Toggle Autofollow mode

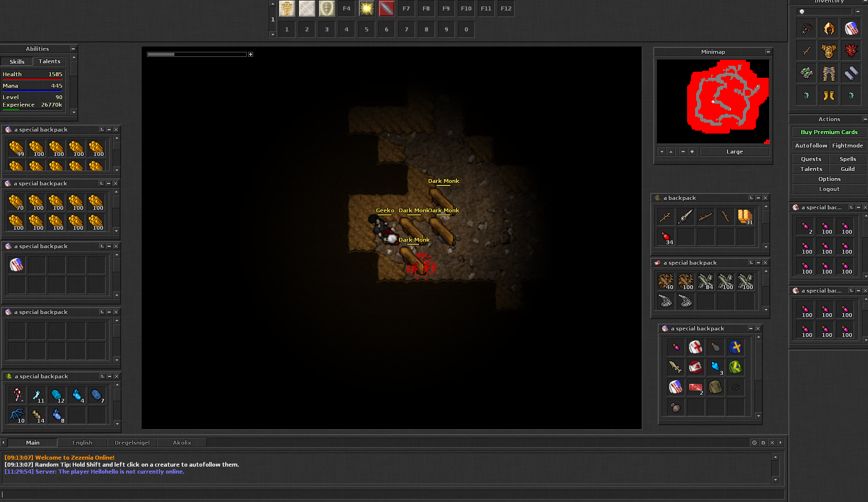point(811,146)
